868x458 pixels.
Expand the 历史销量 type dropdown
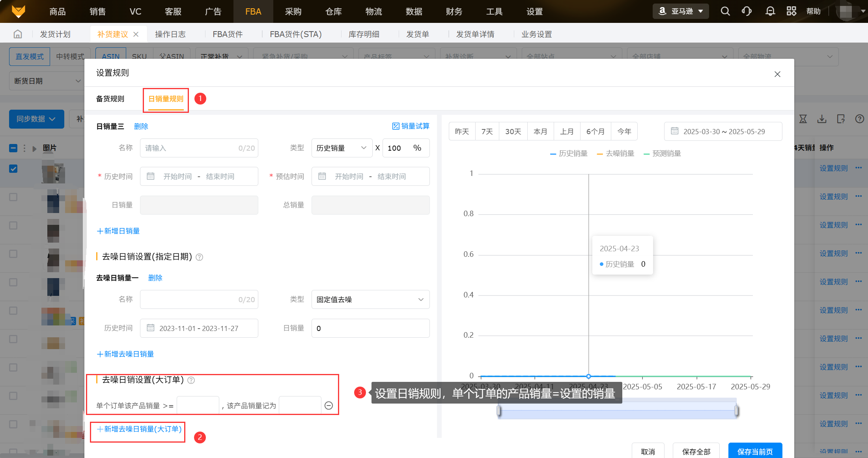click(x=342, y=148)
